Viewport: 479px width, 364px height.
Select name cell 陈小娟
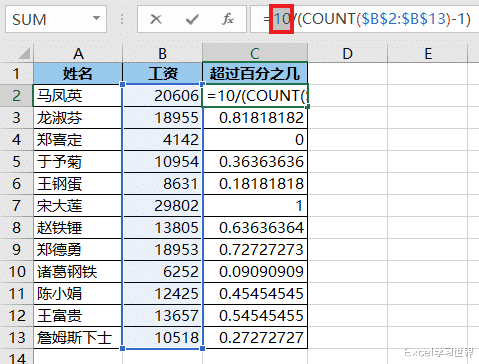(x=78, y=294)
